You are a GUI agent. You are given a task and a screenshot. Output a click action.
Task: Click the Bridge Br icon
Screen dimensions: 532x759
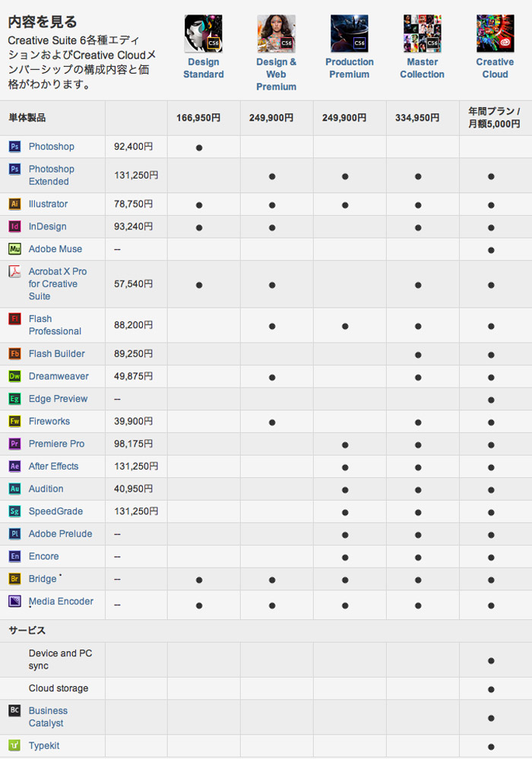click(14, 578)
